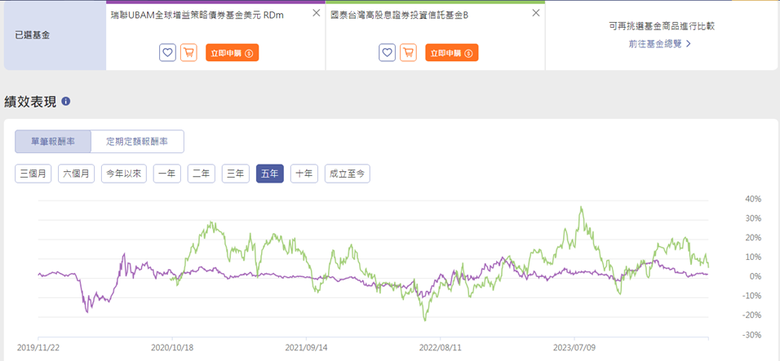
Task: Switch to 定期定額報酬率 tab
Action: 137,141
